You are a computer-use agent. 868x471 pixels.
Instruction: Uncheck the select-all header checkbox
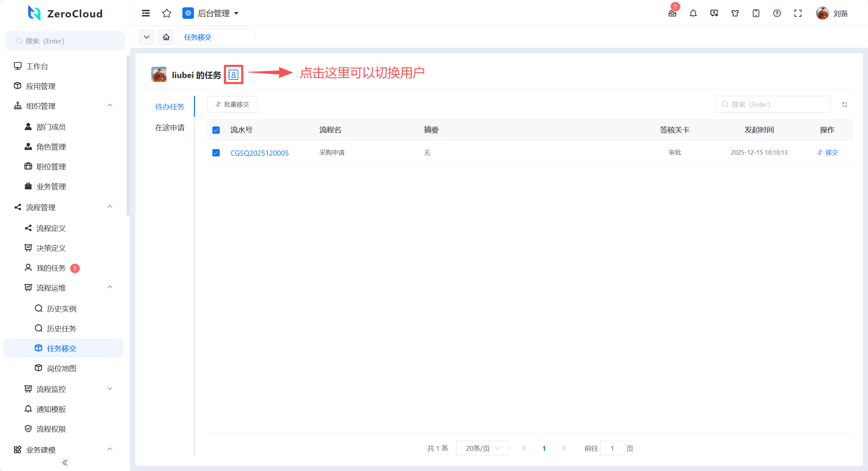click(216, 130)
